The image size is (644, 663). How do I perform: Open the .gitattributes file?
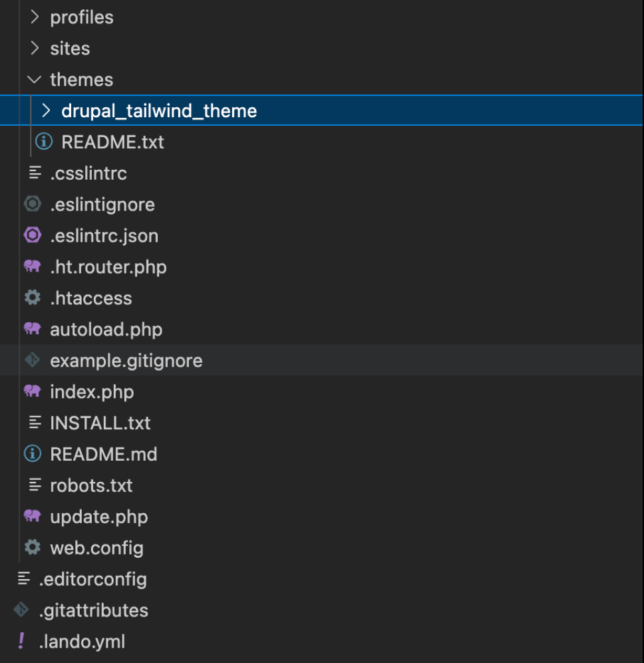[x=93, y=610]
